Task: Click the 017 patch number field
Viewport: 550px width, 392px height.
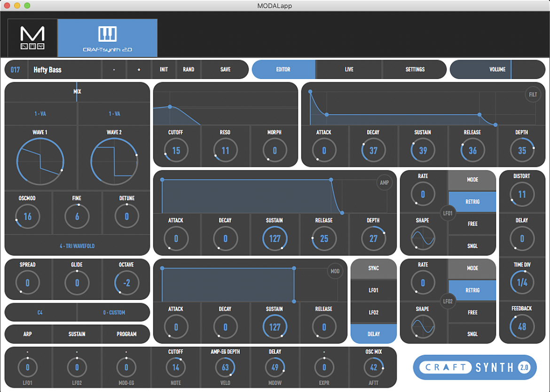Action: [x=16, y=70]
